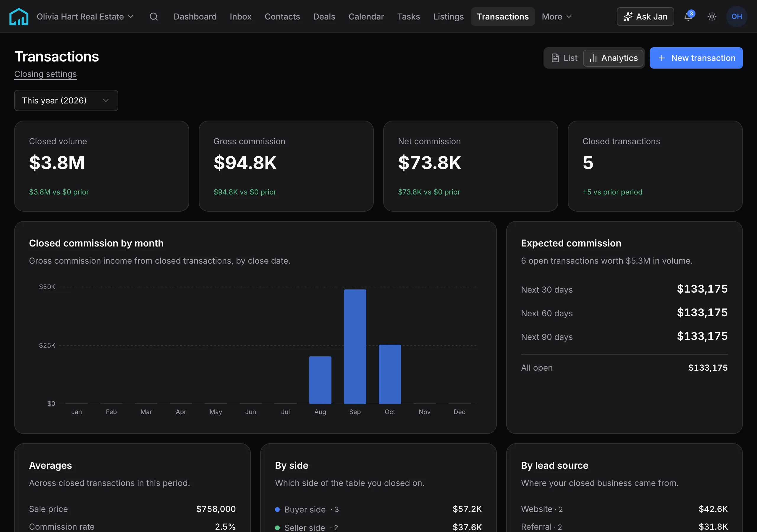757x532 pixels.
Task: Click the document icon in List toggle
Action: coord(555,58)
